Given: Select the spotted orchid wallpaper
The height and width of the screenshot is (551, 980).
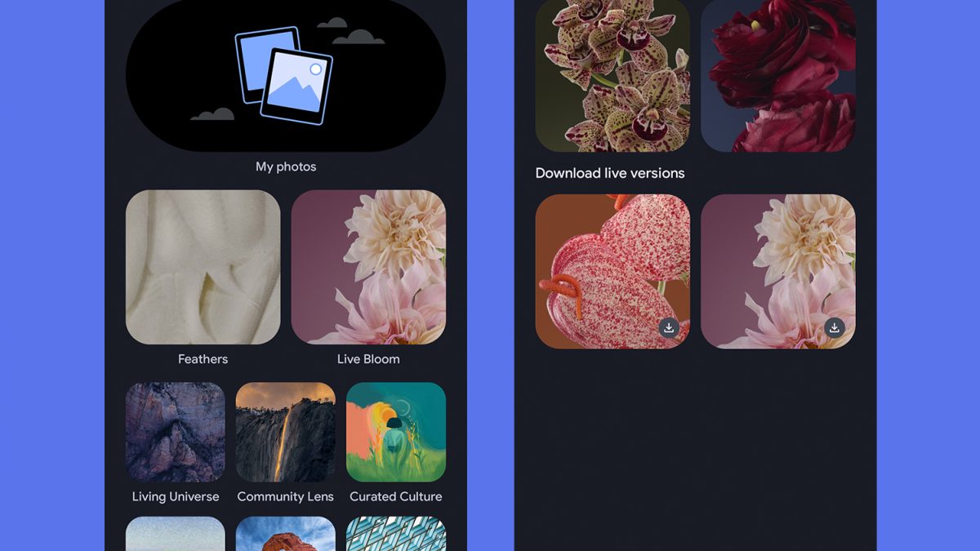Looking at the screenshot, I should (612, 75).
